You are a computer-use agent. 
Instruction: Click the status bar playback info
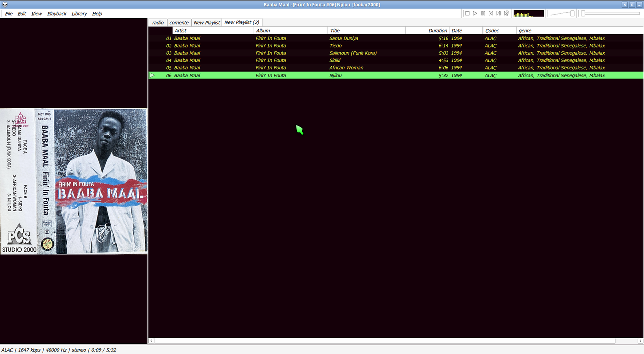(58, 350)
